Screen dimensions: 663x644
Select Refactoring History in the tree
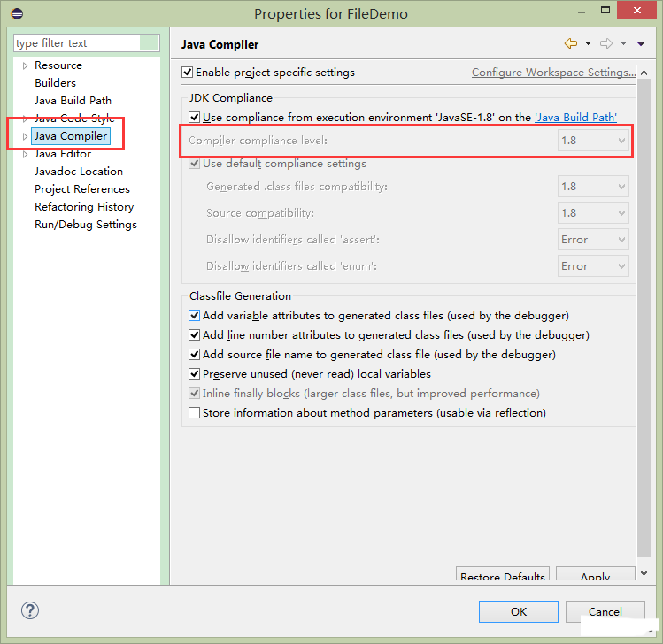point(84,207)
